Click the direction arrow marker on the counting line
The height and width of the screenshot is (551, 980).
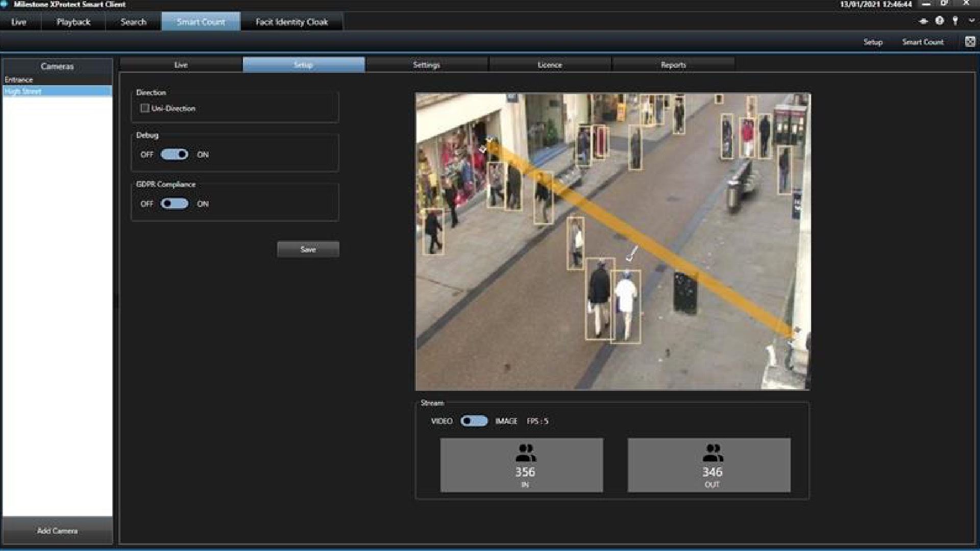click(x=632, y=254)
